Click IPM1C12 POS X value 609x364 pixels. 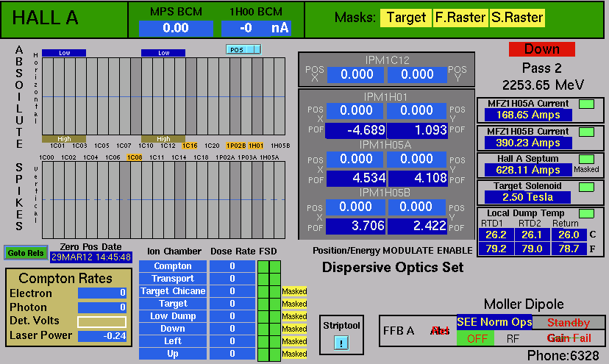(x=355, y=74)
